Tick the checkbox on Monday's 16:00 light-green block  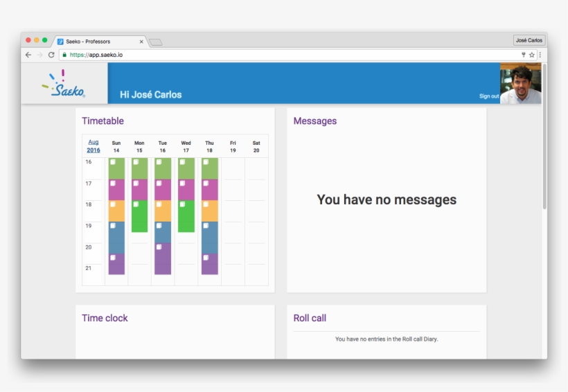136,162
